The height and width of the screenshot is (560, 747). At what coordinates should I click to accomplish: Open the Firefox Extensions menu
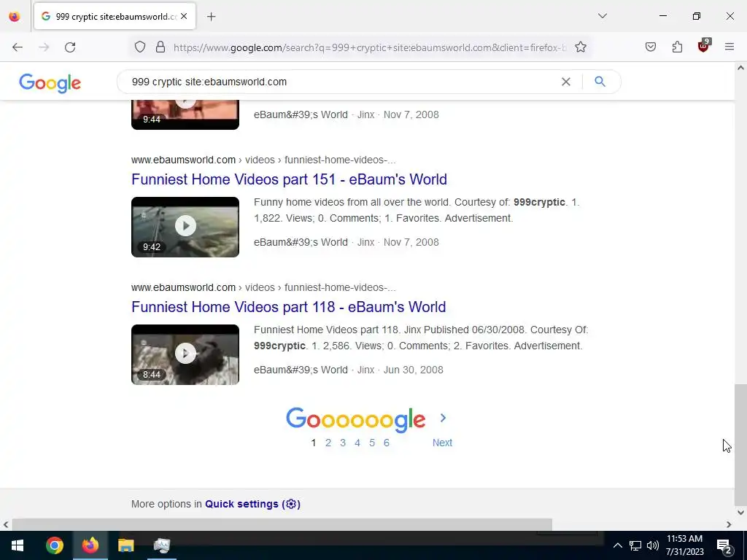[x=677, y=47]
